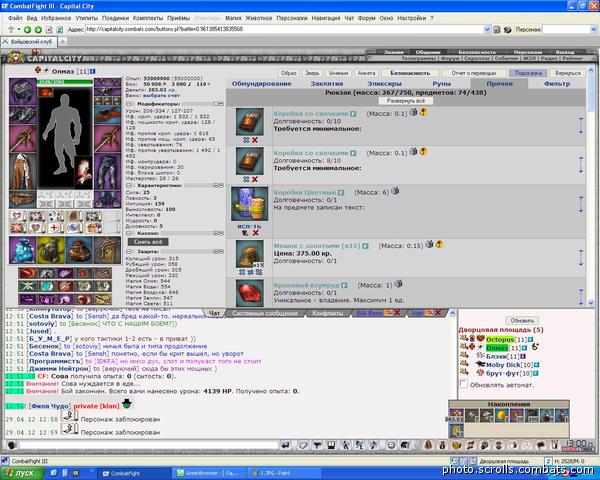This screenshot has width=600, height=480.
Task: Select the Кровавый изумруд gem image
Action: tap(249, 293)
